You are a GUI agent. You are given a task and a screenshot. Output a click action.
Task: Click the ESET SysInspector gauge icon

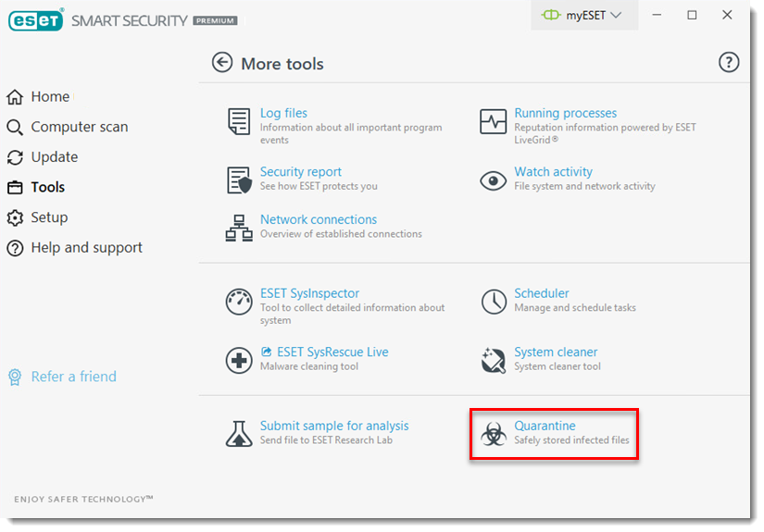(239, 302)
